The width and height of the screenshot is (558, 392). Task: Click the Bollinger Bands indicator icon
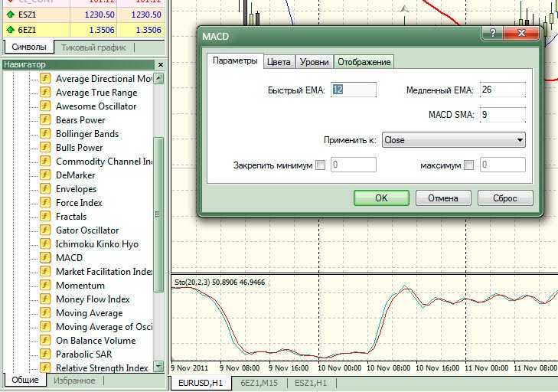coord(45,134)
